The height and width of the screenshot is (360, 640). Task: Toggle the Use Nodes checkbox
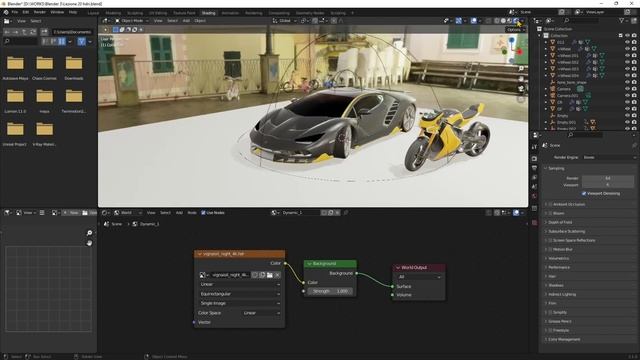(x=203, y=213)
